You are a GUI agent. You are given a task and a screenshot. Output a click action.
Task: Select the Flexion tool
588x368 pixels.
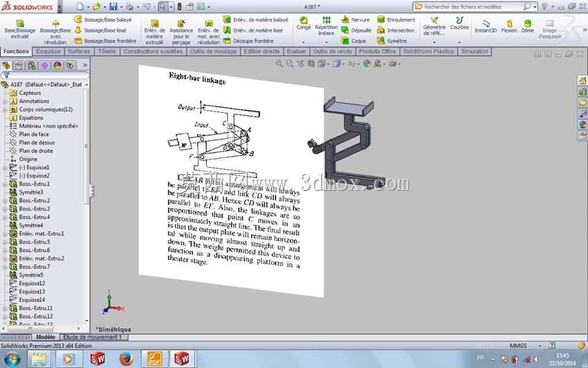[x=509, y=26]
